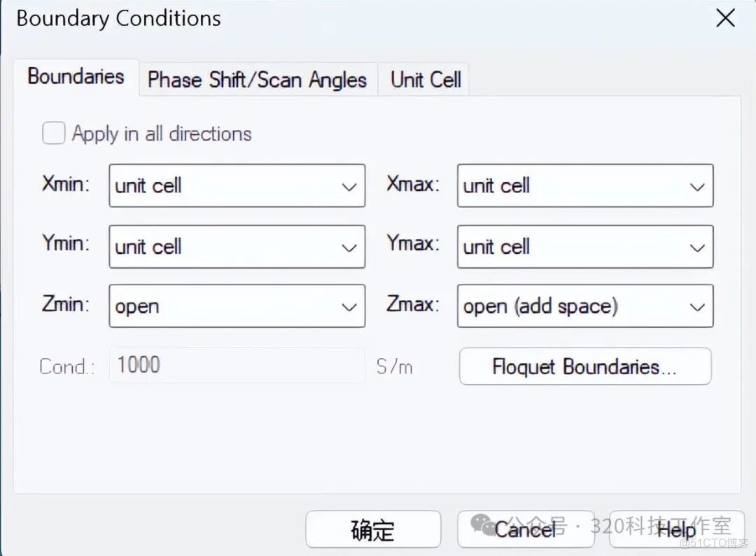Click the S/m unit label
Viewport: 756px width, 556px height.
394,366
